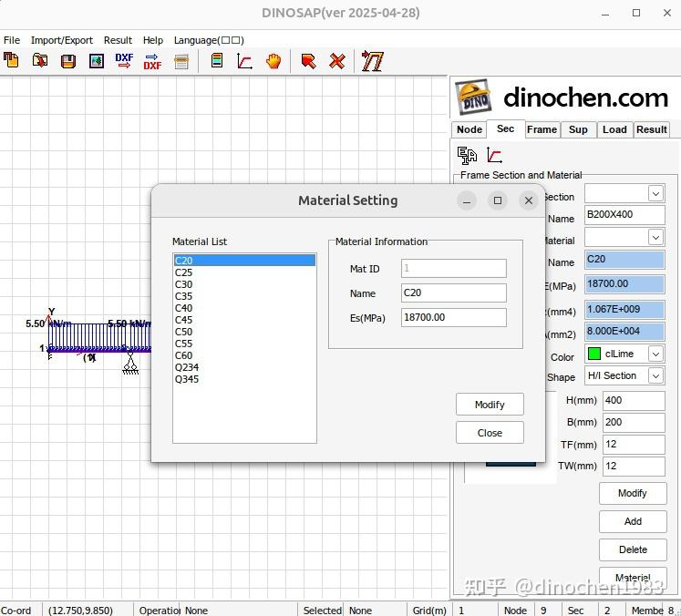Click the Add button in section panel
Screen dimensions: 681x616
click(633, 521)
